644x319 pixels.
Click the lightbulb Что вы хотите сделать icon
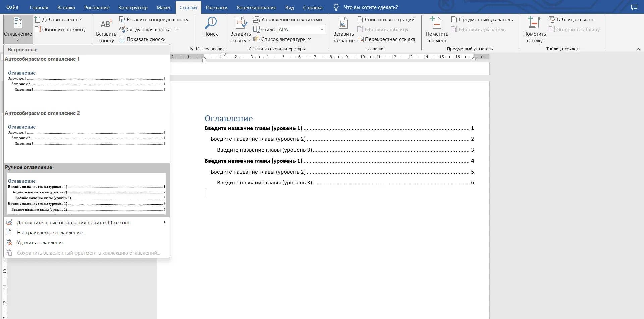(x=336, y=7)
